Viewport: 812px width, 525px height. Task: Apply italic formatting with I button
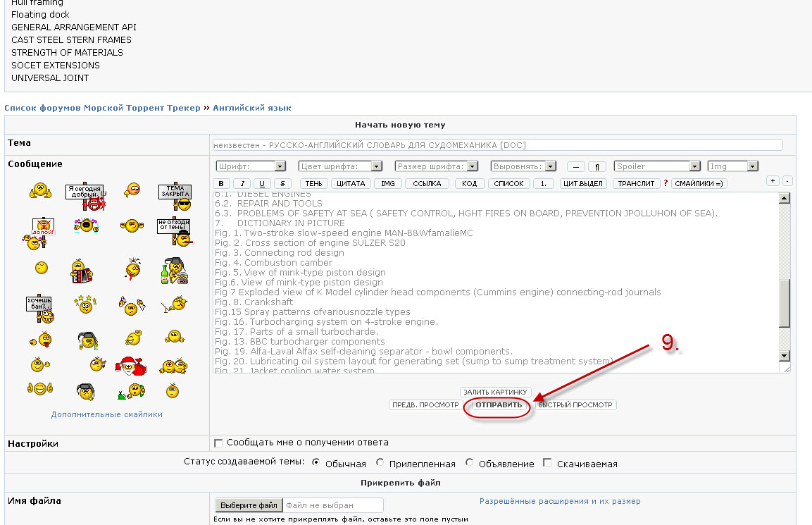click(x=242, y=184)
